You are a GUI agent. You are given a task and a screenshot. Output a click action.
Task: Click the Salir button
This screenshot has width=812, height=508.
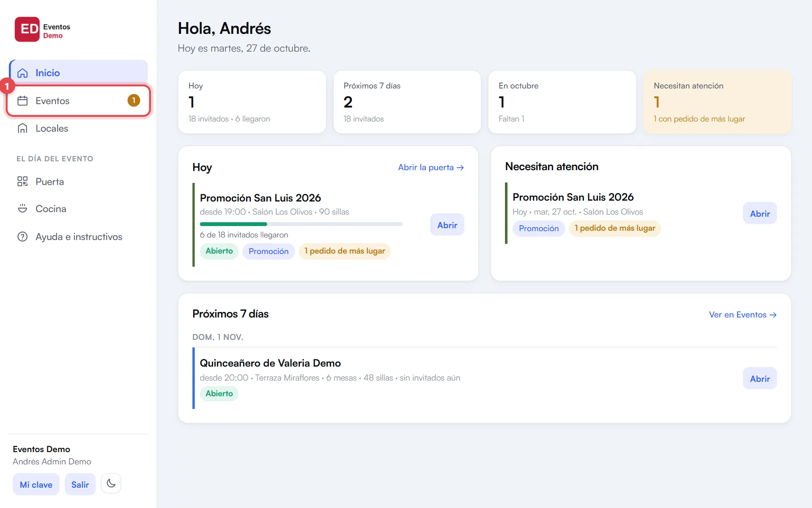pyautogui.click(x=80, y=484)
